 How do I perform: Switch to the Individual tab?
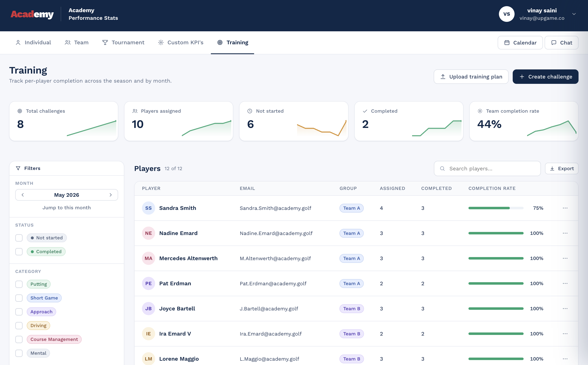pos(33,42)
